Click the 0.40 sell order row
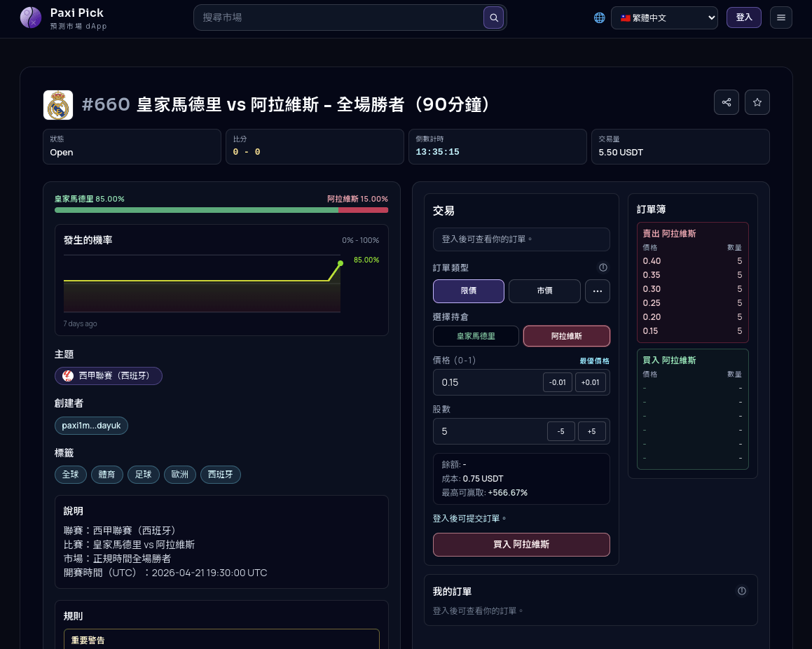Screen dimensions: 812x649 click(x=692, y=261)
